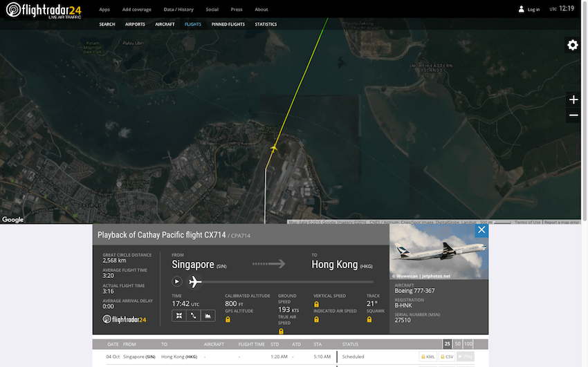Click the True Air Speed lock icon
The image size is (588, 367).
pyautogui.click(x=281, y=332)
